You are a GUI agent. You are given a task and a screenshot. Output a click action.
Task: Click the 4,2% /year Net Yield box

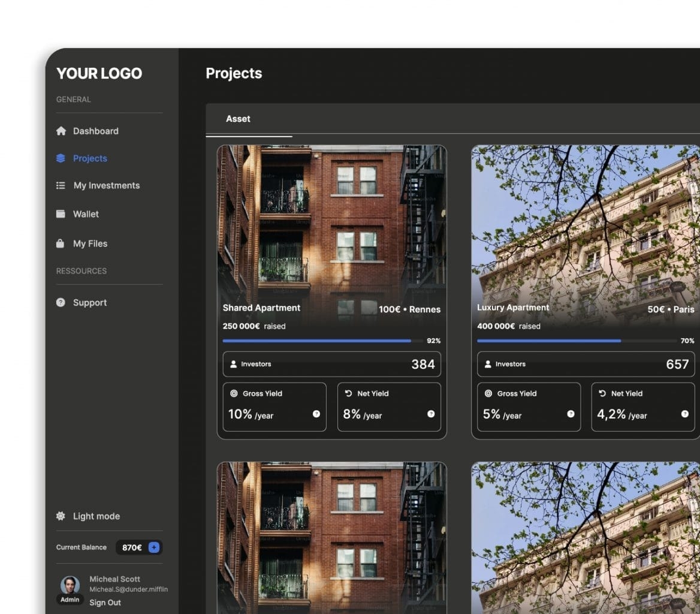(643, 407)
